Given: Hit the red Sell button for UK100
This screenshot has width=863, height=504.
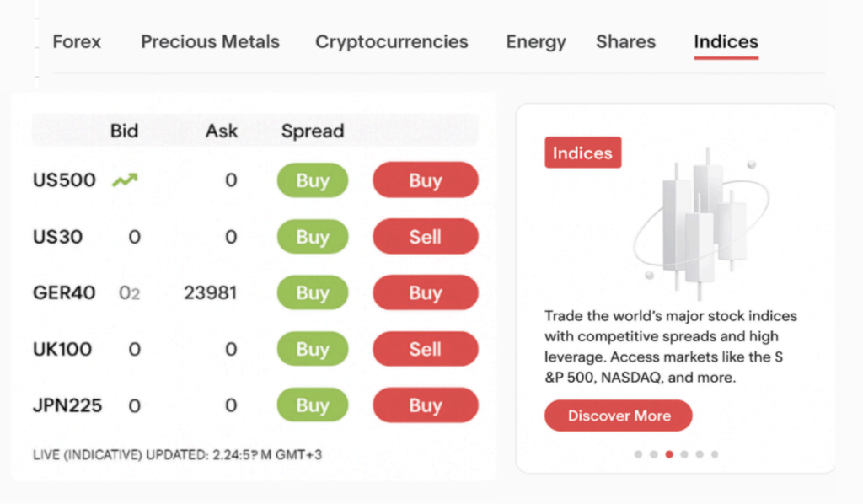Looking at the screenshot, I should 425,349.
